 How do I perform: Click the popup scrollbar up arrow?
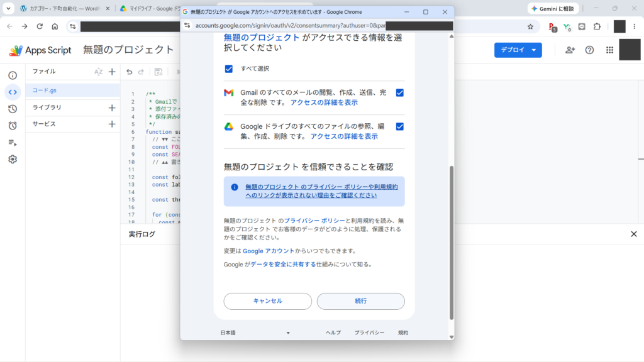point(452,36)
